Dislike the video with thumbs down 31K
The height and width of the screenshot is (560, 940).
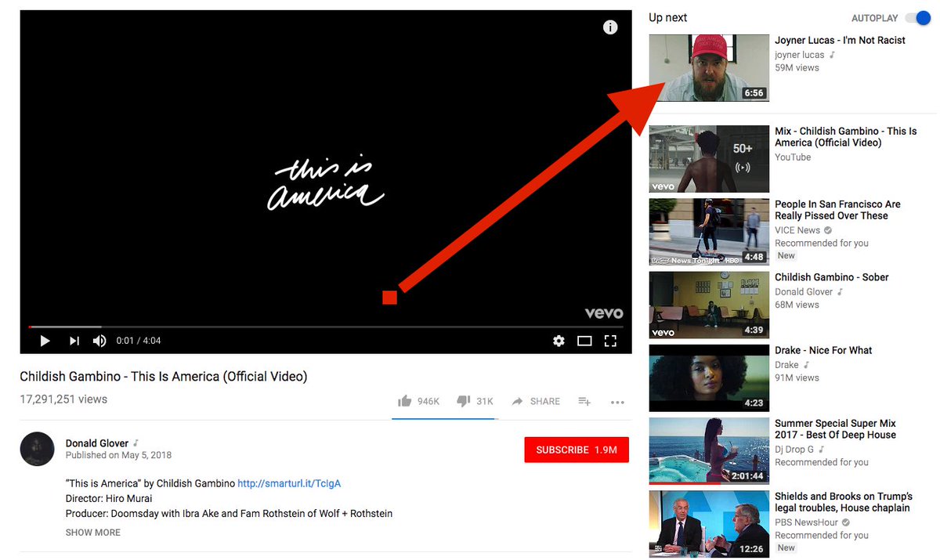click(x=475, y=401)
